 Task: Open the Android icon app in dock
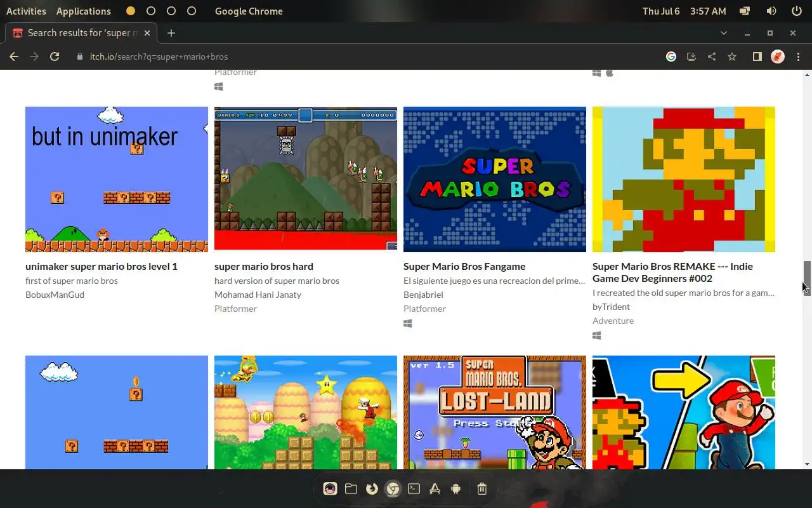[455, 488]
